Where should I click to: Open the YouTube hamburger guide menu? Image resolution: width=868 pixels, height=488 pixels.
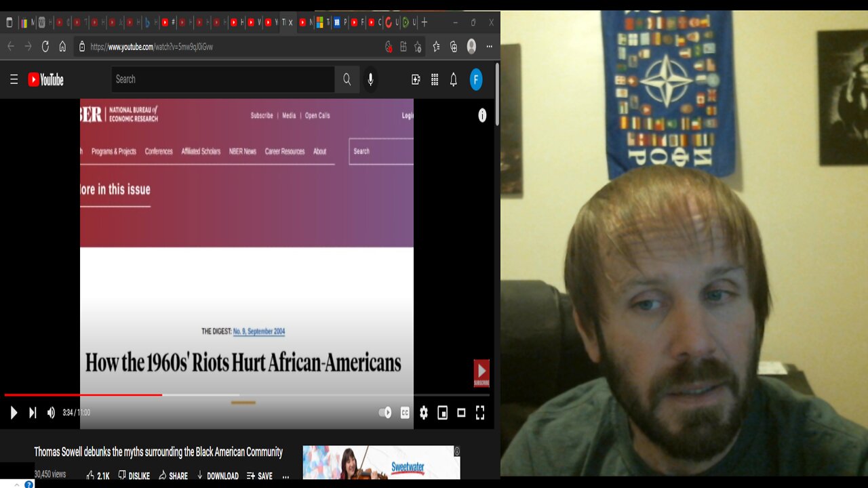click(14, 79)
